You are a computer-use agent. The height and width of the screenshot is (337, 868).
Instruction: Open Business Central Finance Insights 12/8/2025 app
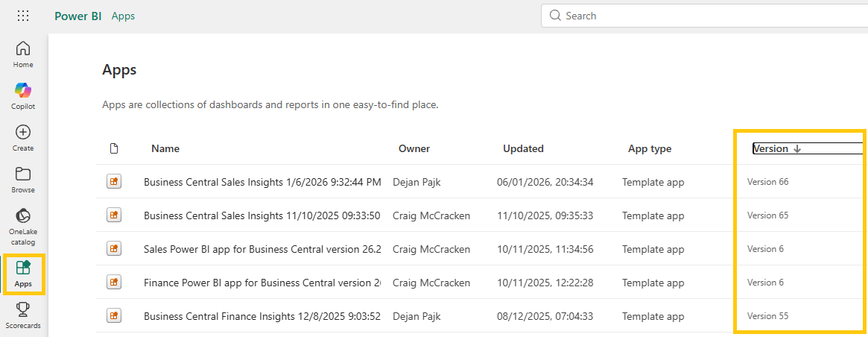click(262, 316)
